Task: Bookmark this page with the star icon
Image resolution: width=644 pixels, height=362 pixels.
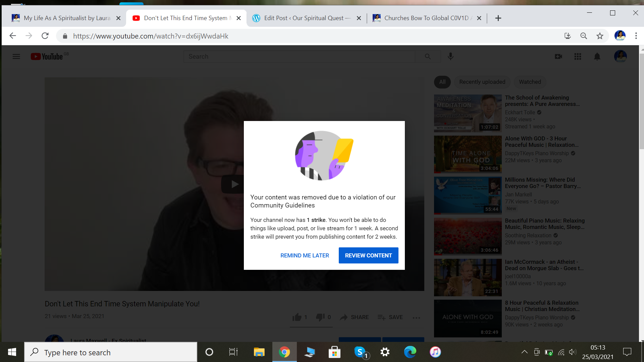Action: (600, 36)
